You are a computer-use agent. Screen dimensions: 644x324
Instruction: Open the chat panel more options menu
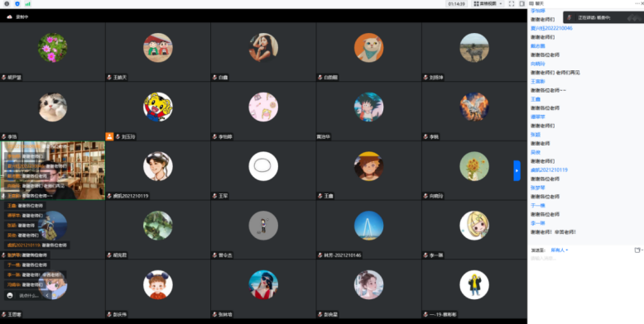(637, 3)
